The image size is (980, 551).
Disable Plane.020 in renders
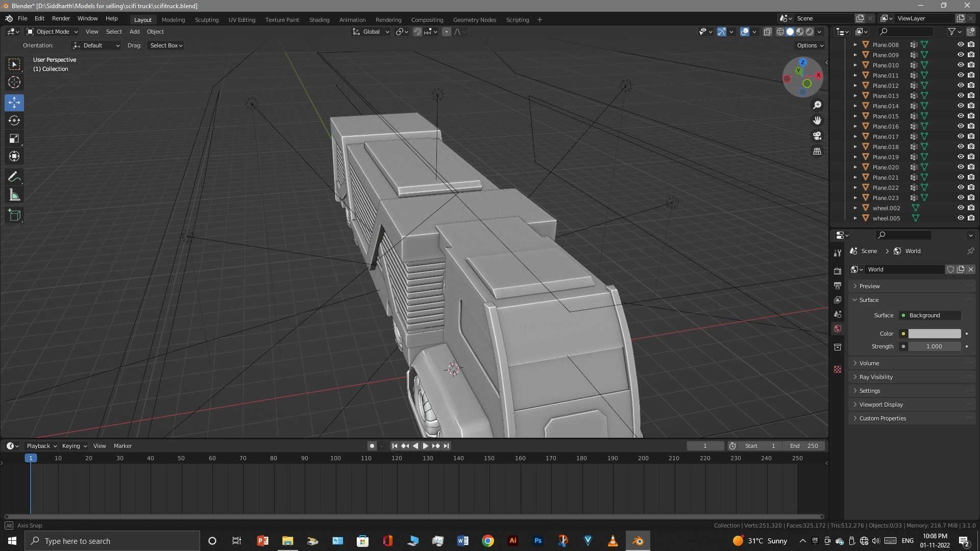(x=971, y=167)
